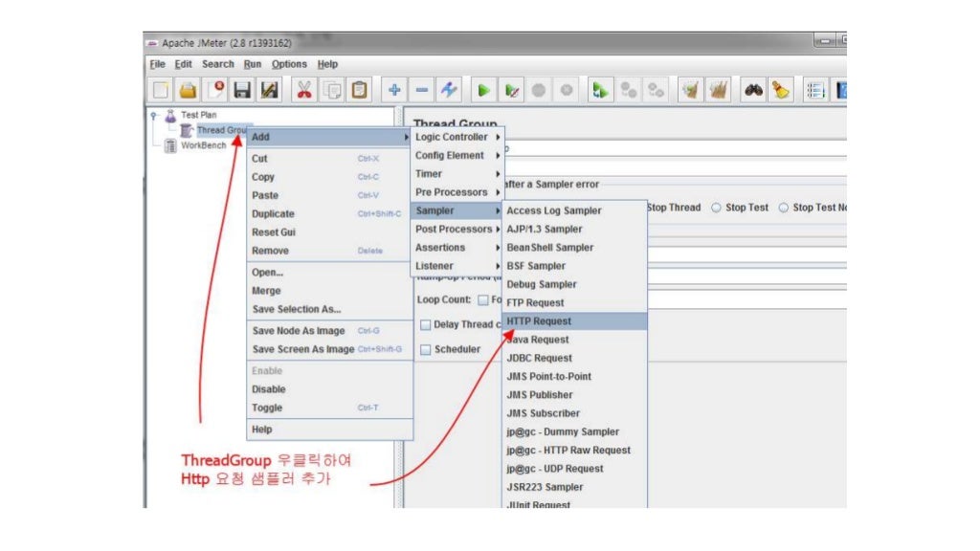This screenshot has height=551, width=980.
Task: Check the Scheduler checkbox
Action: [x=426, y=350]
